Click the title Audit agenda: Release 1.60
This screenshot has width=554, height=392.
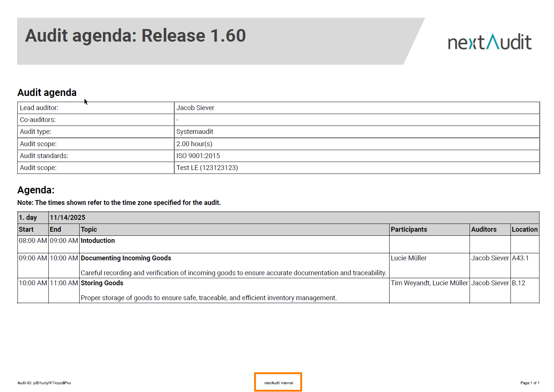click(135, 36)
